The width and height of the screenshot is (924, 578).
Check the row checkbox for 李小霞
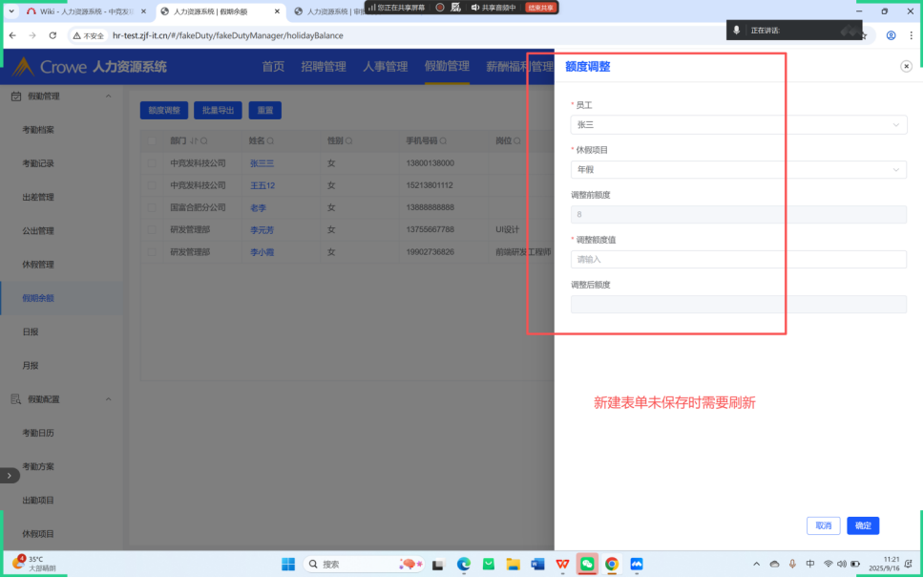[x=152, y=252]
